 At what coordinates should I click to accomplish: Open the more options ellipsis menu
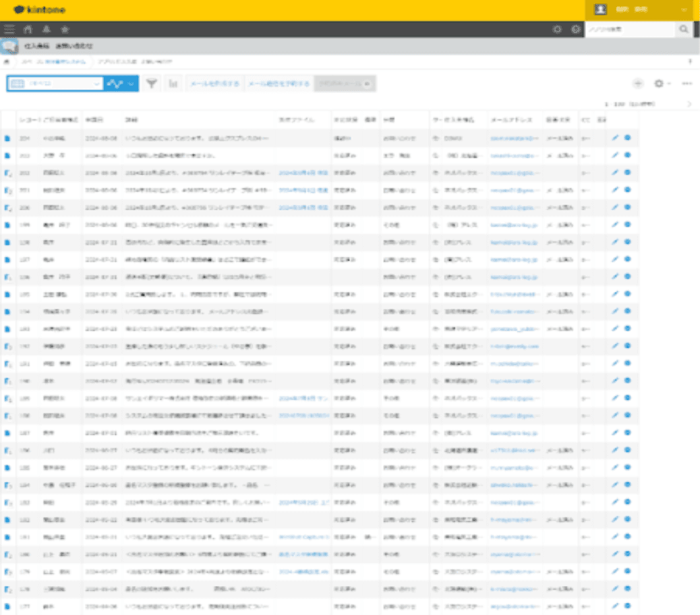pos(687,84)
